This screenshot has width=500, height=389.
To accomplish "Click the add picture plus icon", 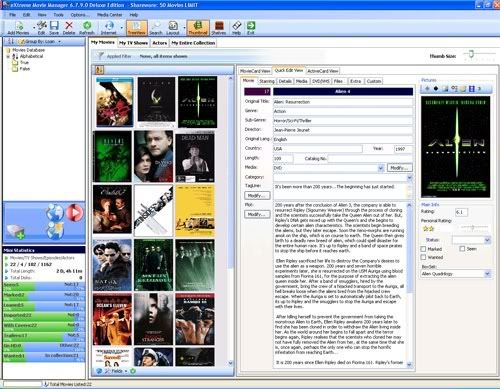I will coord(427,89).
